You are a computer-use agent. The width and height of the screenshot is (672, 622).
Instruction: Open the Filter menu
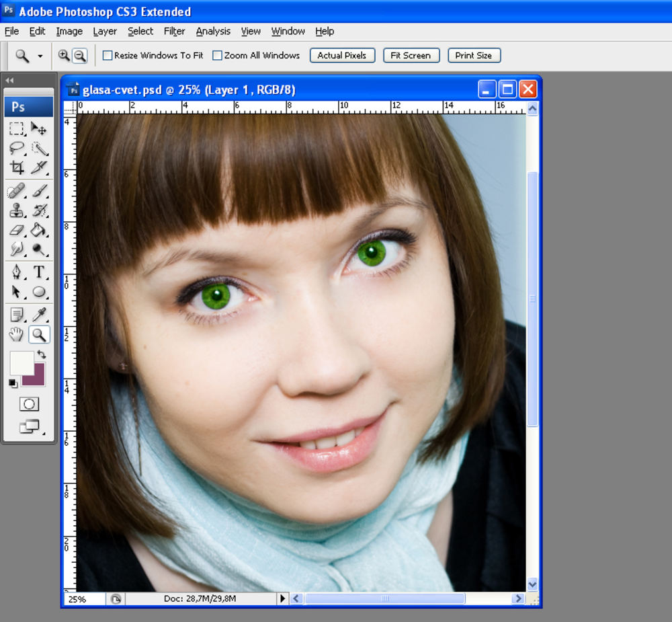[174, 31]
